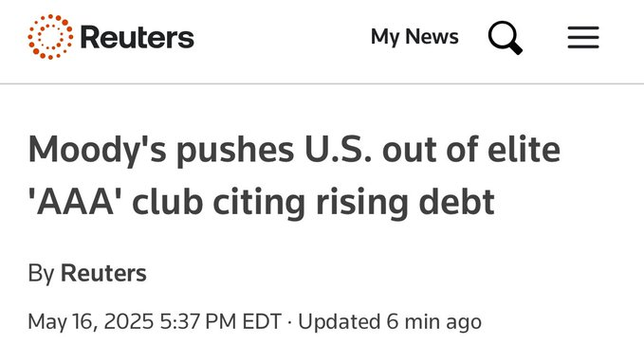644x362 pixels.
Task: Open the search magnifier icon
Action: [x=506, y=37]
